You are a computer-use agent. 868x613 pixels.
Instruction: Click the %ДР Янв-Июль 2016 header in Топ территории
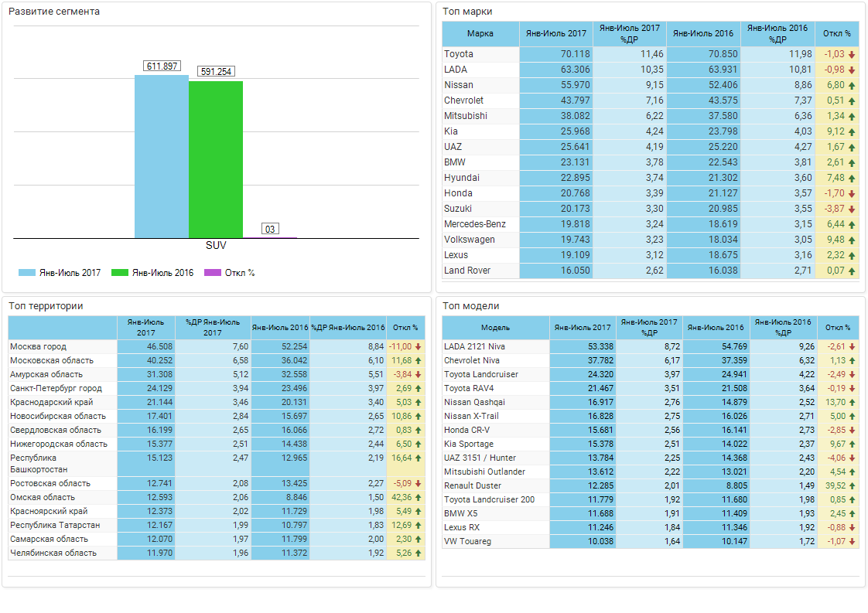[348, 328]
